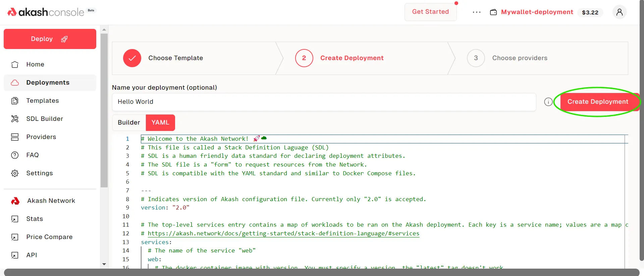Click the info icon beside Create Deployment
644x276 pixels.
tap(548, 102)
